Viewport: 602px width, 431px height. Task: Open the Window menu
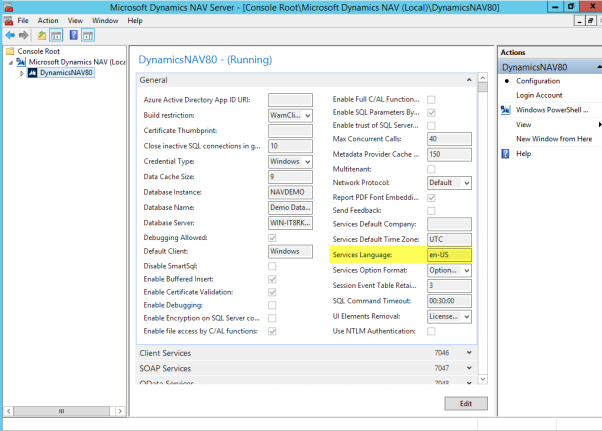(105, 21)
